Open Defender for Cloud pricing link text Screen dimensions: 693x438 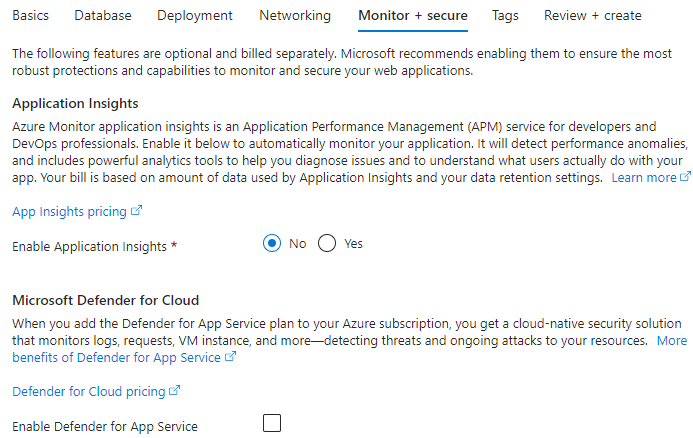(89, 392)
